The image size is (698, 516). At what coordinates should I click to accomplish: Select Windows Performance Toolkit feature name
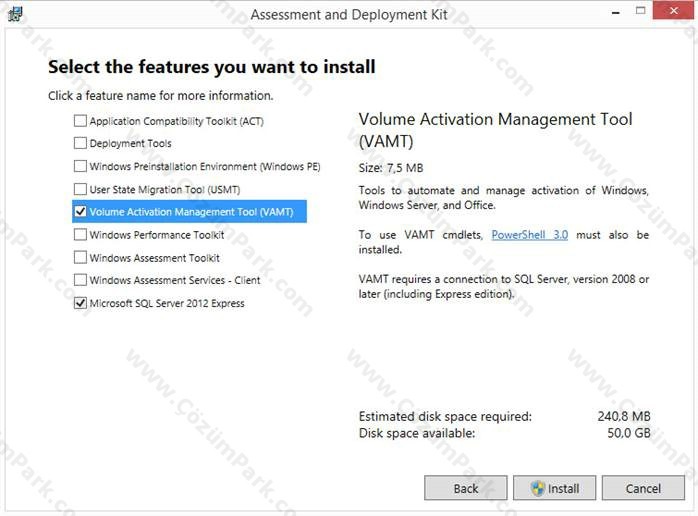157,235
